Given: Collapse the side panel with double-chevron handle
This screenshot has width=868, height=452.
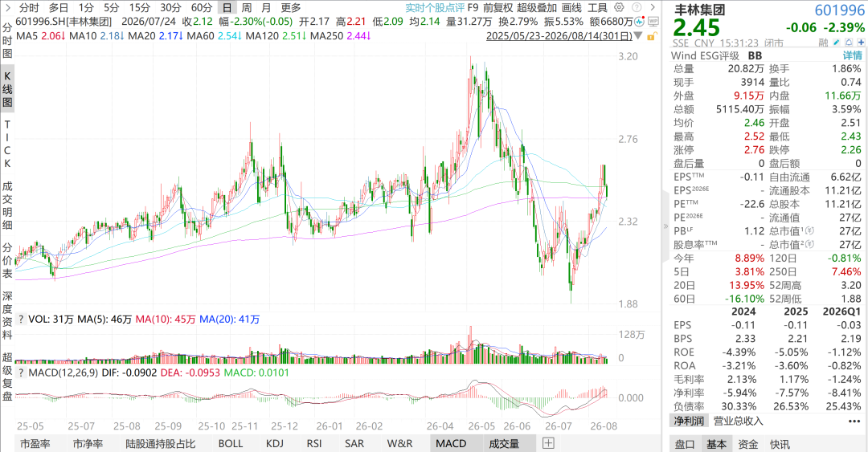Looking at the screenshot, I should point(665,226).
